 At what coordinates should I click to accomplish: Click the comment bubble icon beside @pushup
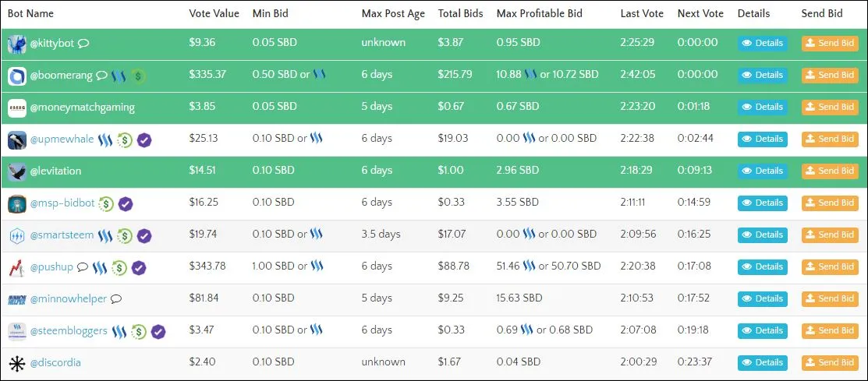click(83, 267)
